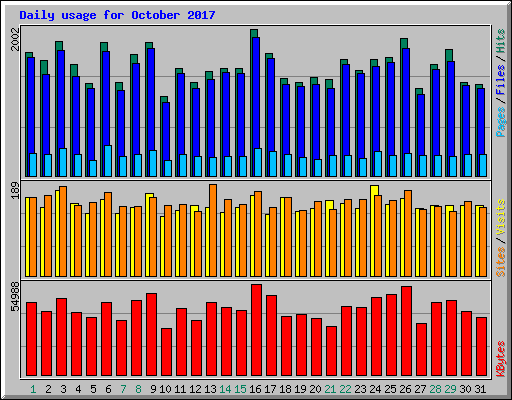Click day 1 on the axis
Screen dimensions: 512x400
click(x=33, y=389)
